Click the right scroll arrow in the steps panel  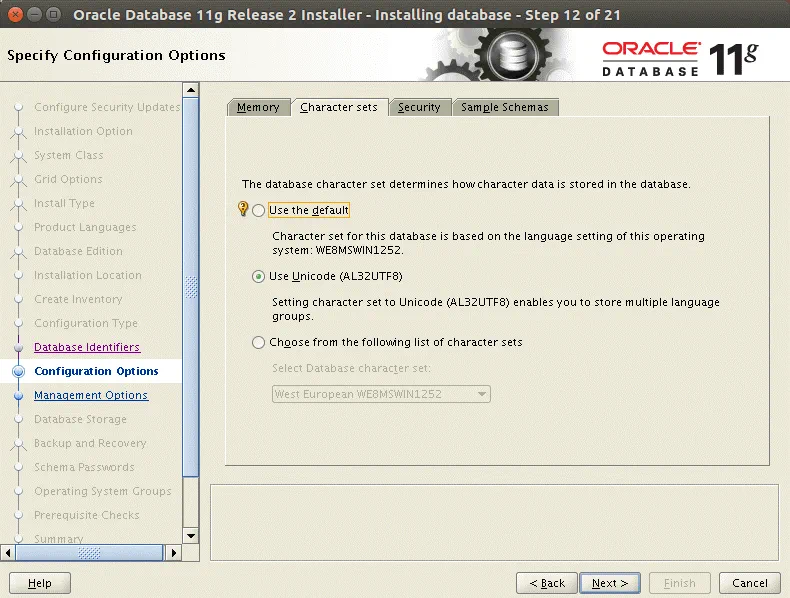click(x=173, y=553)
